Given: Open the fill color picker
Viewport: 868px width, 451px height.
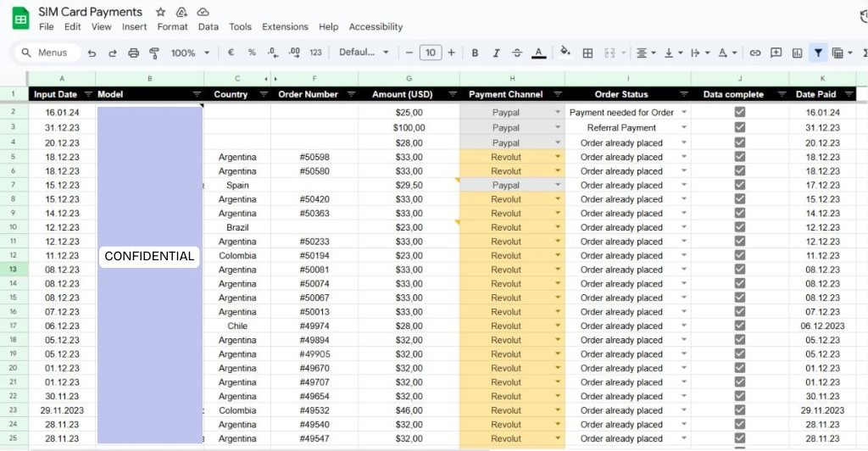Looking at the screenshot, I should 565,53.
